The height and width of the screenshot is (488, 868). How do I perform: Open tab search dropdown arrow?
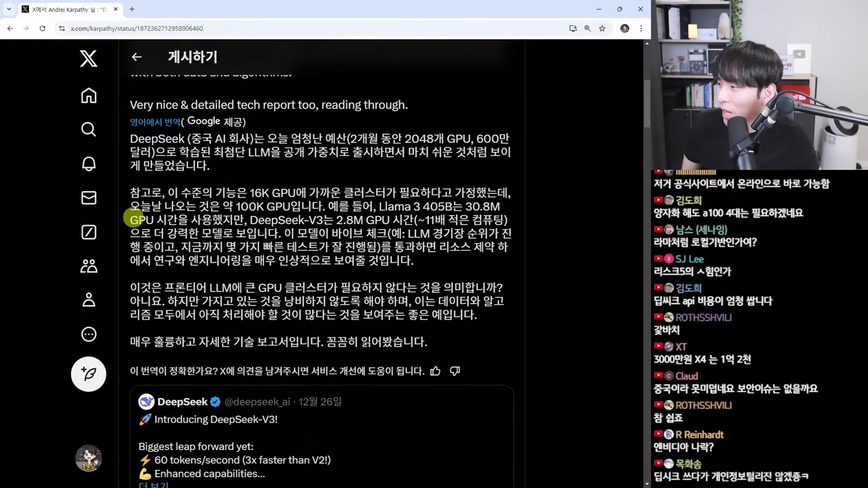(x=9, y=9)
